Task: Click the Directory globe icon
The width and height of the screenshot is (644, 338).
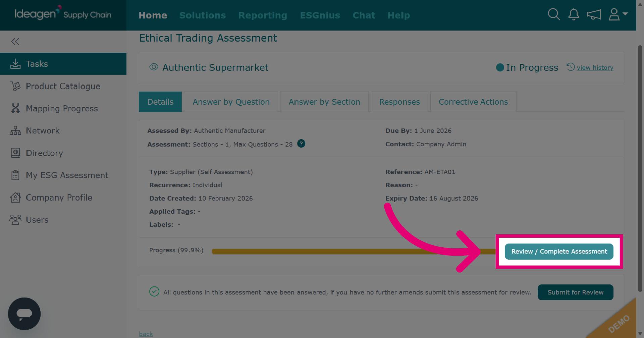Action: 15,153
